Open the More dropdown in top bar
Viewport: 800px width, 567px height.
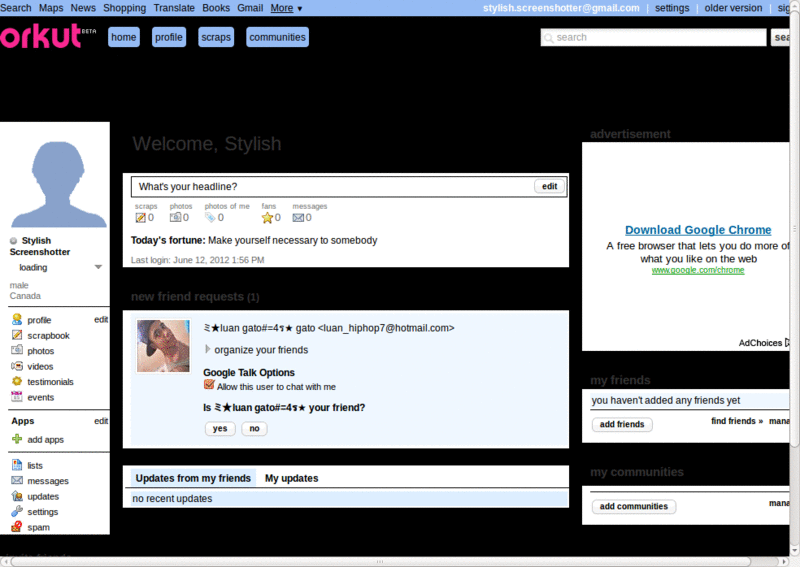(x=286, y=8)
